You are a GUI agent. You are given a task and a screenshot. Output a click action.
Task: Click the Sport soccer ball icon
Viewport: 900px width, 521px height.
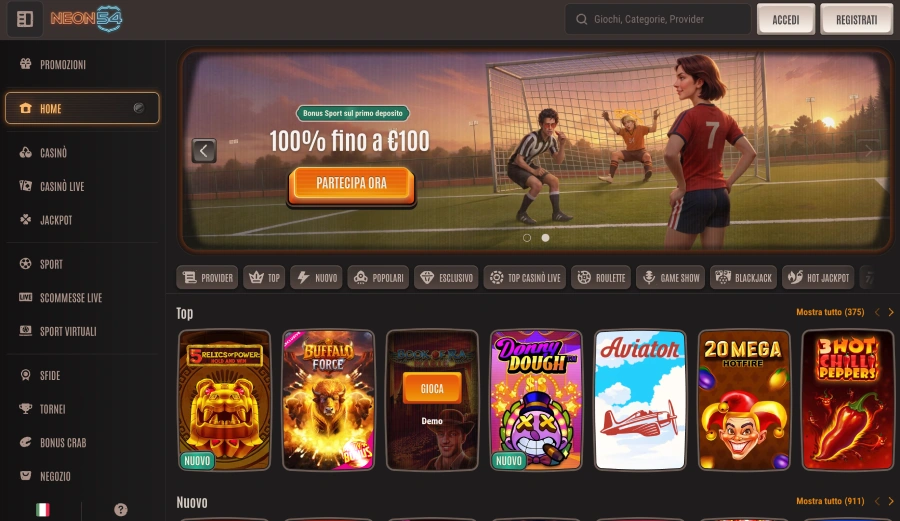[25, 263]
